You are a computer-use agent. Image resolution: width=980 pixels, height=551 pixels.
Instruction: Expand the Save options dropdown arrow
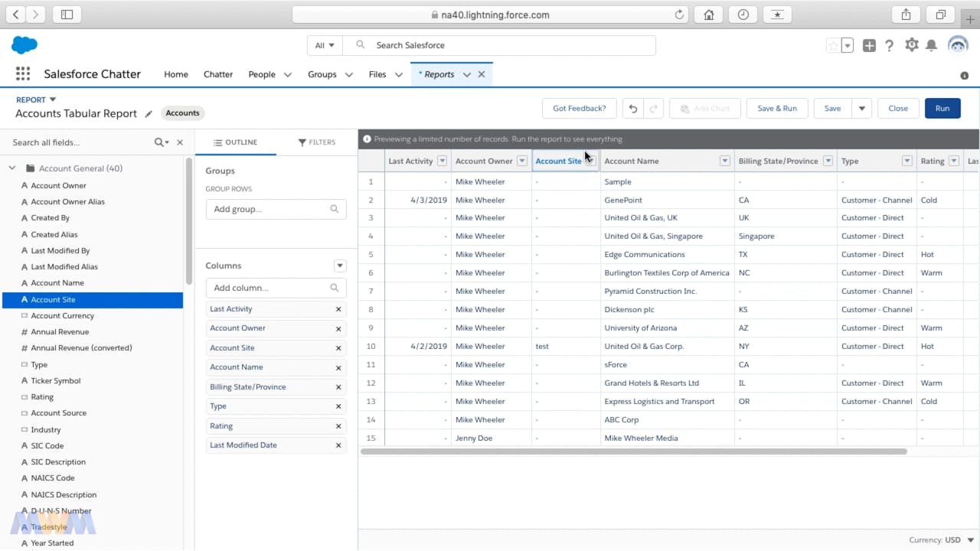861,109
